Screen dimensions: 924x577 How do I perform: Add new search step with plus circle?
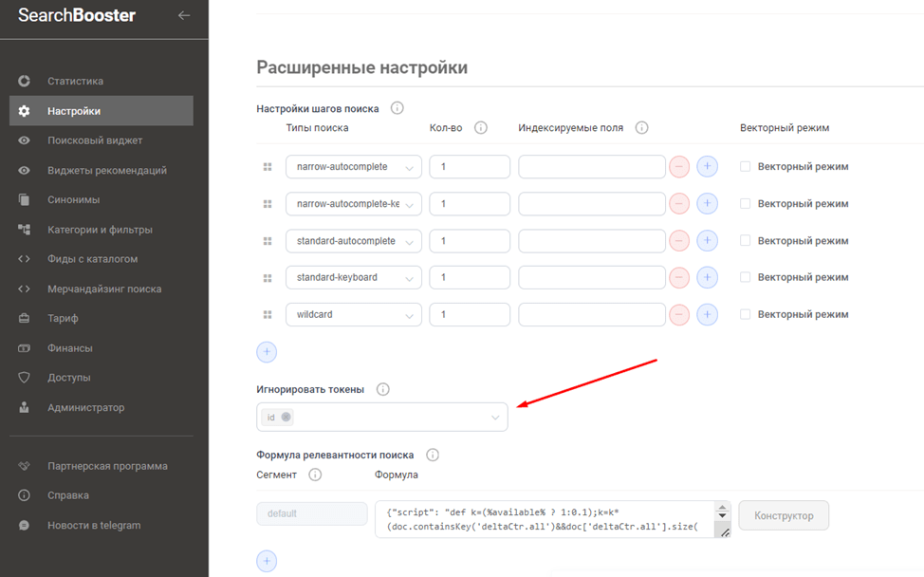click(268, 352)
